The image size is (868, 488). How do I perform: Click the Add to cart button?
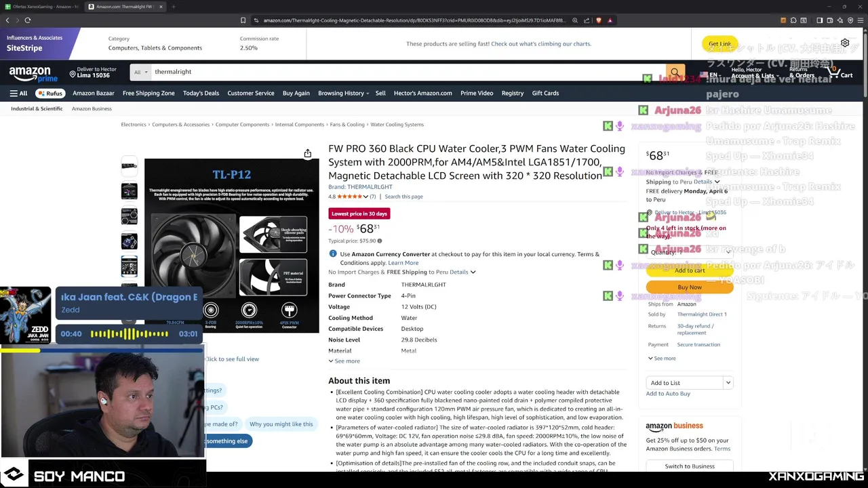click(x=690, y=270)
